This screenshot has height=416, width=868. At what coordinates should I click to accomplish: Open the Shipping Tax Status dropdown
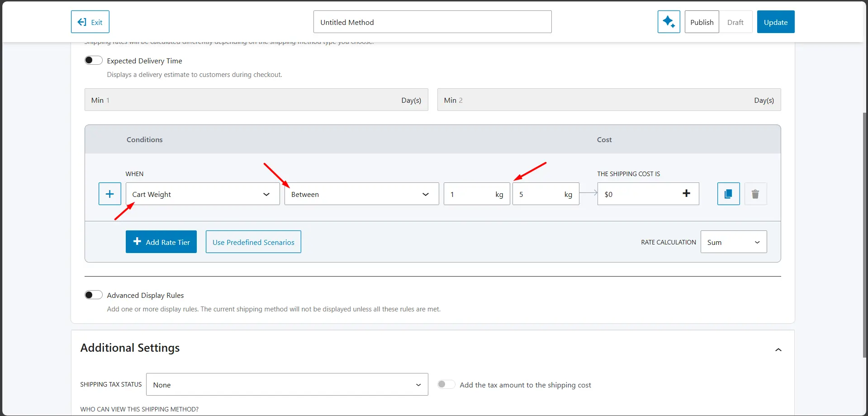point(287,384)
